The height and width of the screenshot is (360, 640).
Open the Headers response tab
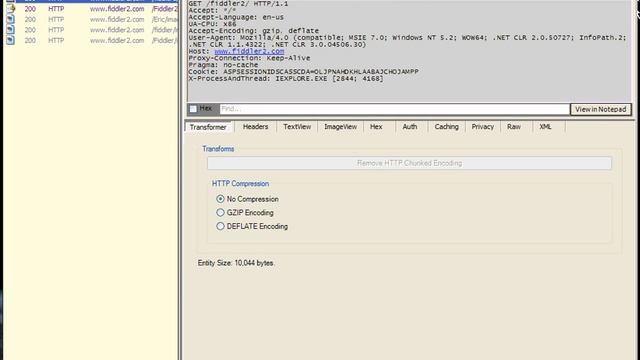pos(256,127)
